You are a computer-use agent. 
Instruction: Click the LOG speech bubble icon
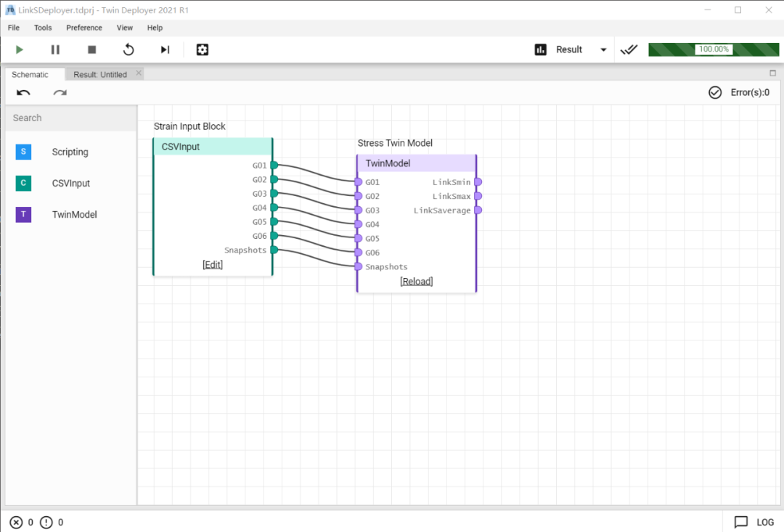pyautogui.click(x=741, y=523)
